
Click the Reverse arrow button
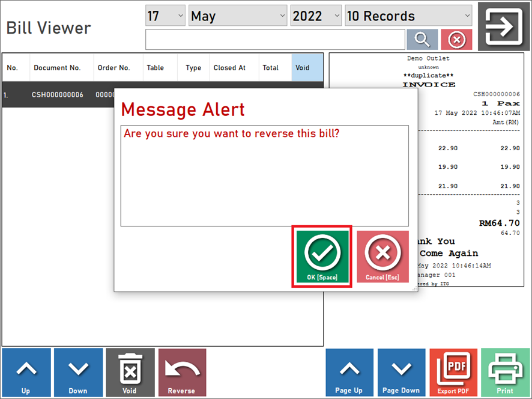[x=182, y=373]
